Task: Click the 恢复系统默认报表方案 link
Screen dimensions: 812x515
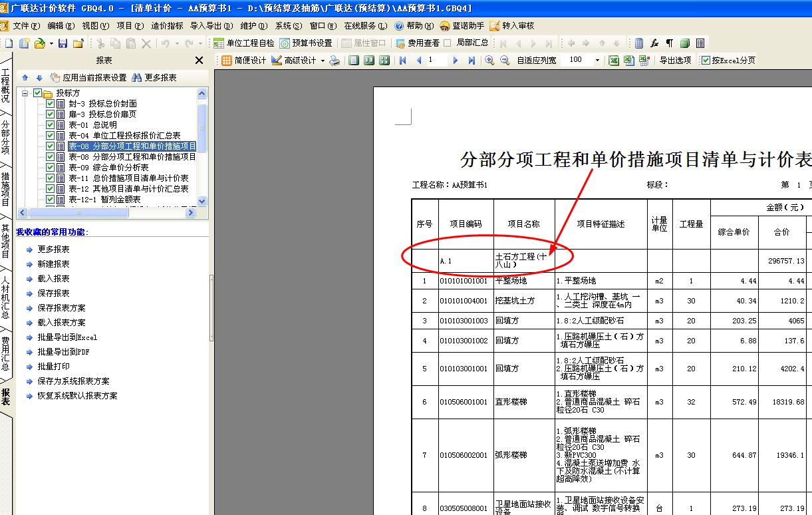Action: pos(77,396)
